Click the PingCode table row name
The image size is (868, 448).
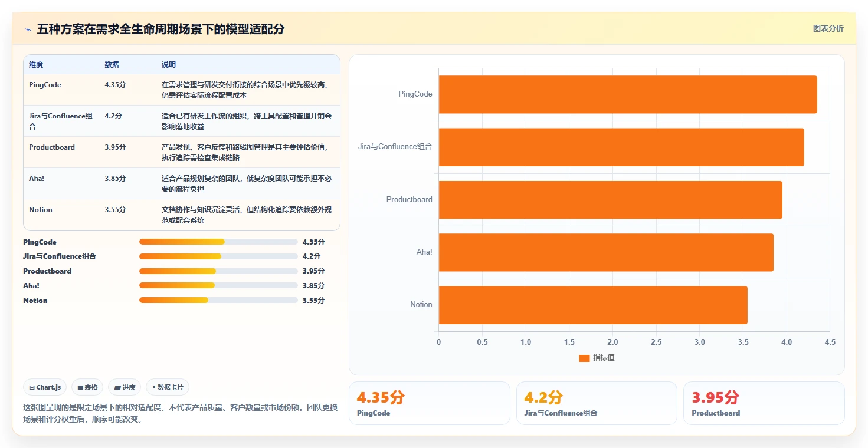click(45, 85)
